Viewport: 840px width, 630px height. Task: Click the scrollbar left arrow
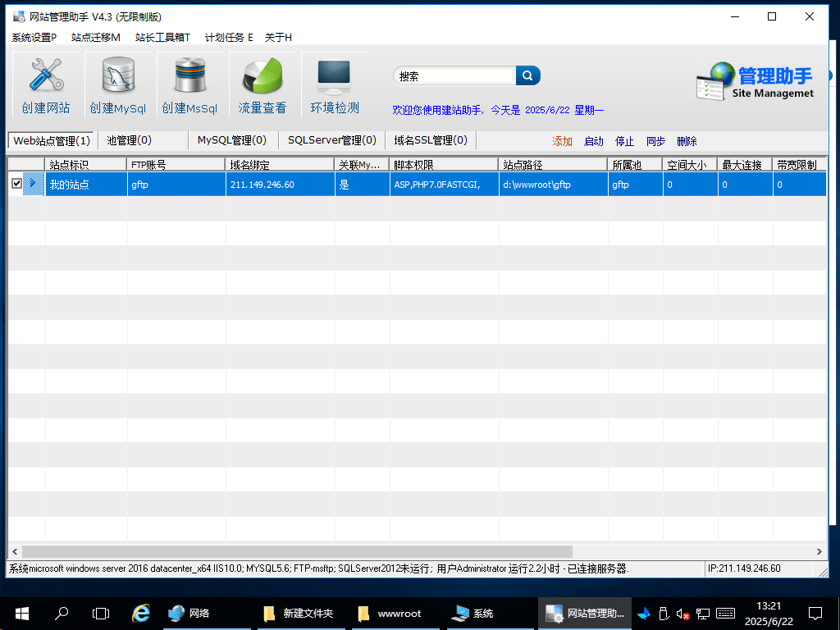(x=15, y=551)
